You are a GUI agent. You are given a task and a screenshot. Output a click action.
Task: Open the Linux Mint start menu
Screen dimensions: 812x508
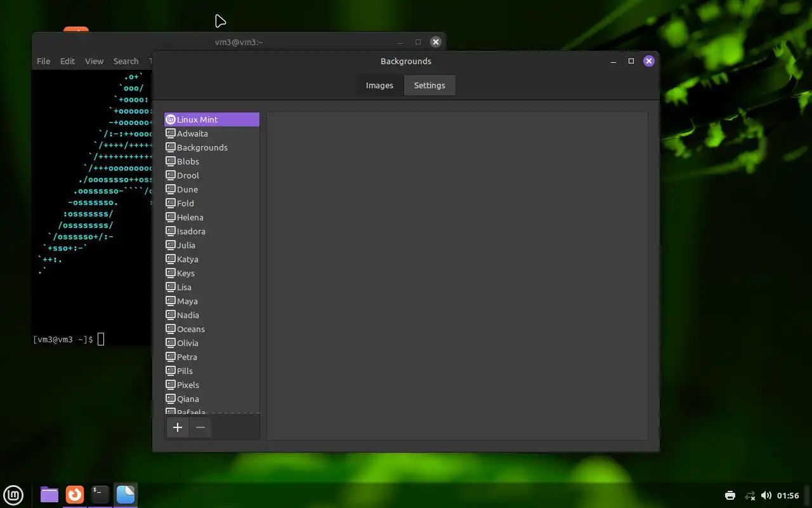(13, 495)
